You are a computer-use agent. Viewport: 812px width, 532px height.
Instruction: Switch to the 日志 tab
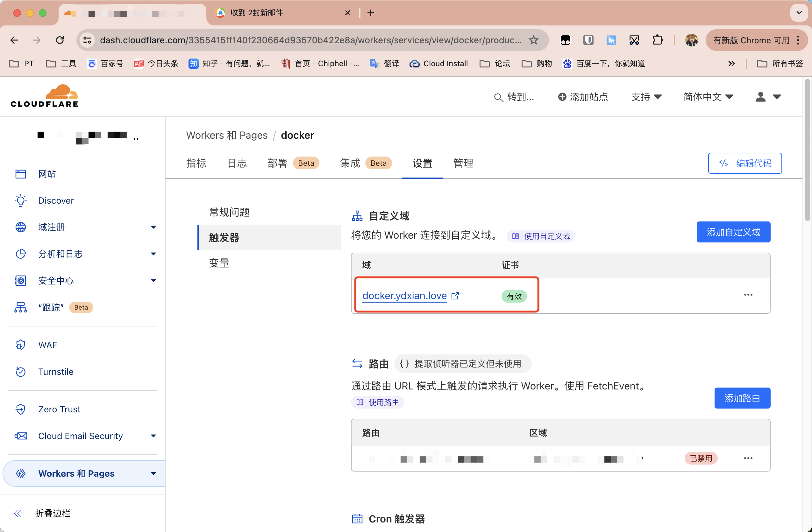[237, 163]
